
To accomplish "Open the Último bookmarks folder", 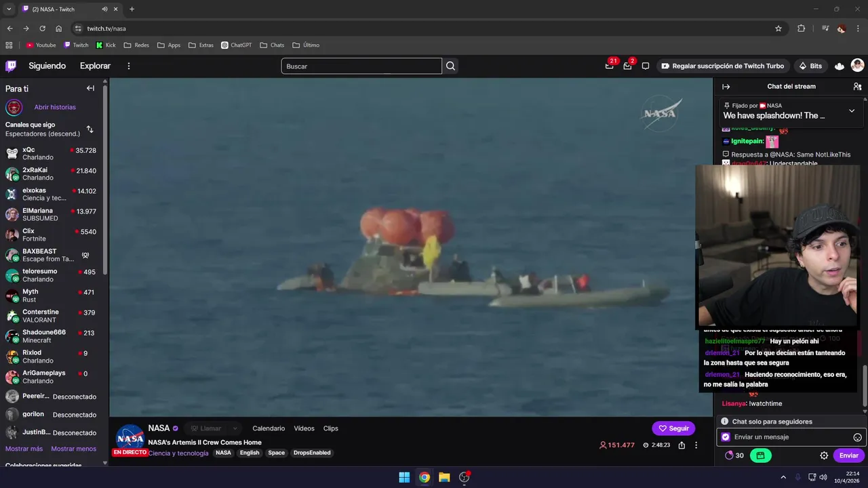I will coord(306,45).
